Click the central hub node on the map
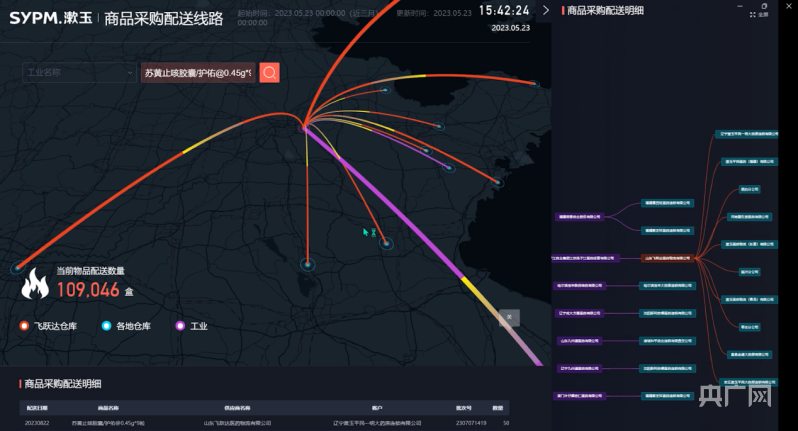This screenshot has height=431, width=798. coord(304,126)
